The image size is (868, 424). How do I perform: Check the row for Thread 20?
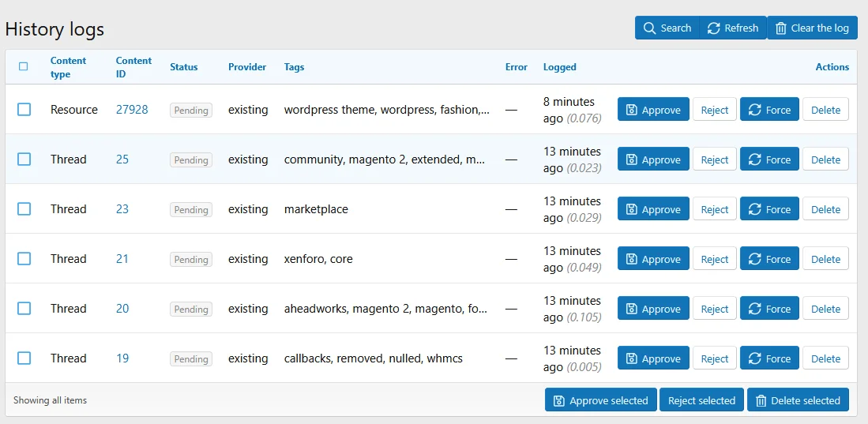(x=24, y=309)
